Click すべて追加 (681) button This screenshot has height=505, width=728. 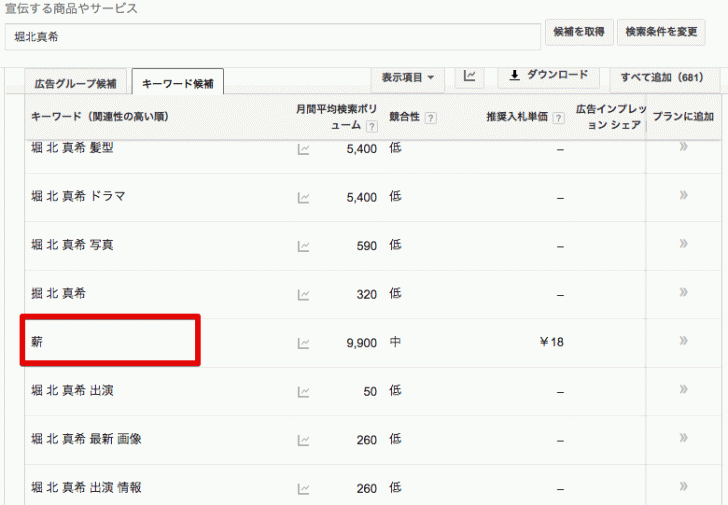click(662, 77)
